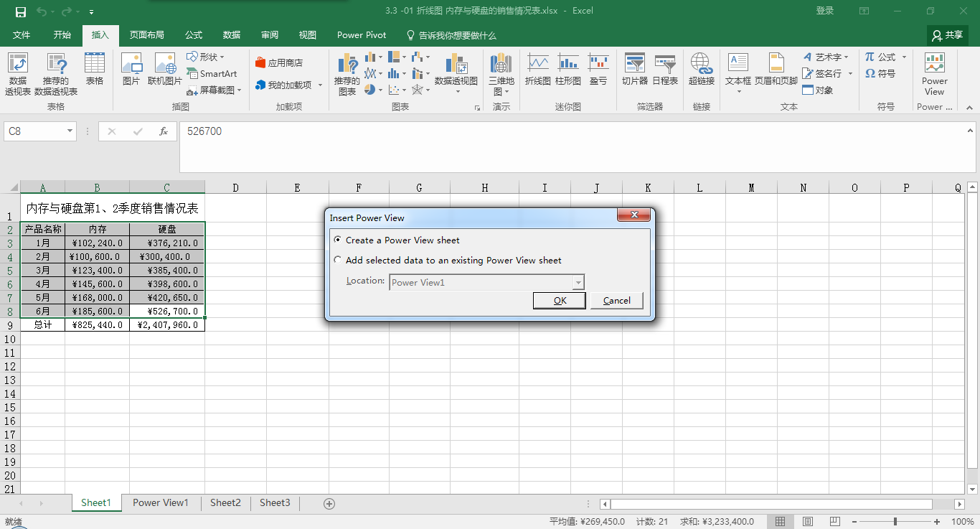The image size is (980, 529).
Task: Switch to page layout view in status bar
Action: click(808, 522)
